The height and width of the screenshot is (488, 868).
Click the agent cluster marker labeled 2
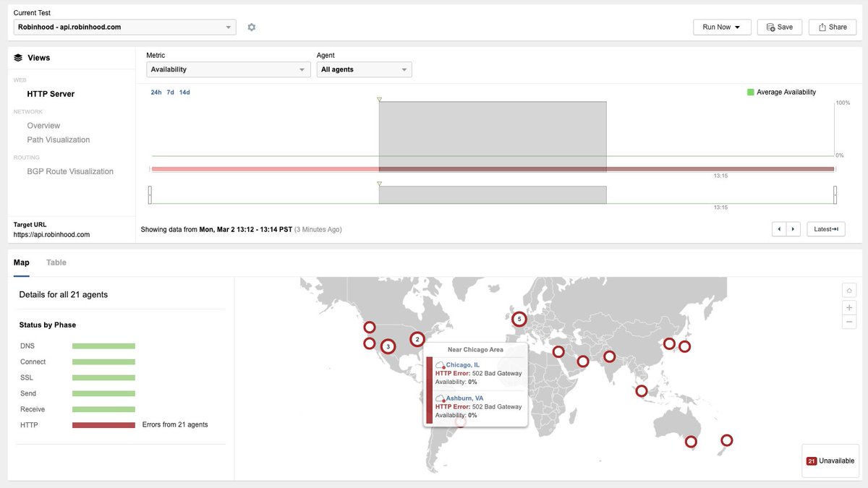pos(417,339)
